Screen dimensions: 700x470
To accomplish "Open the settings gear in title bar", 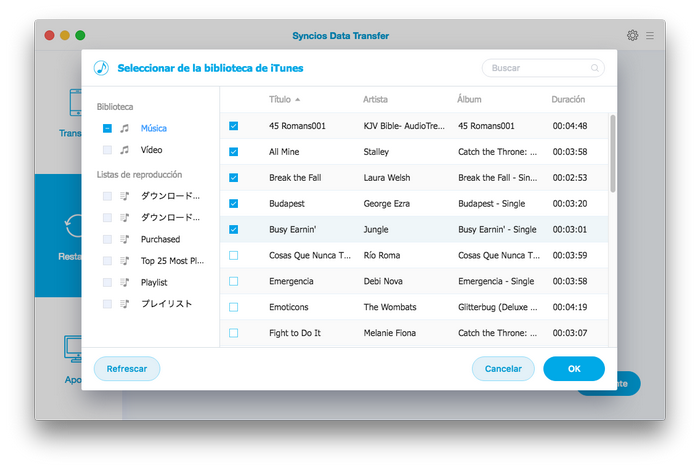I will tap(632, 35).
